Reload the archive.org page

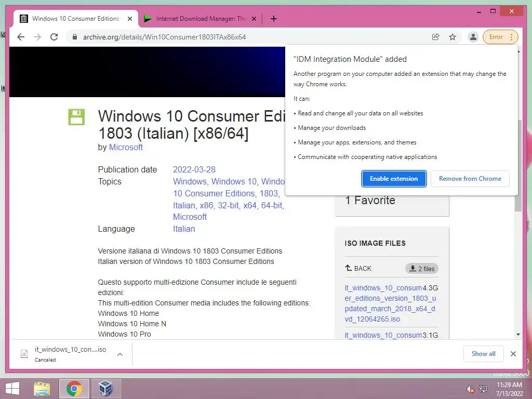coord(54,37)
